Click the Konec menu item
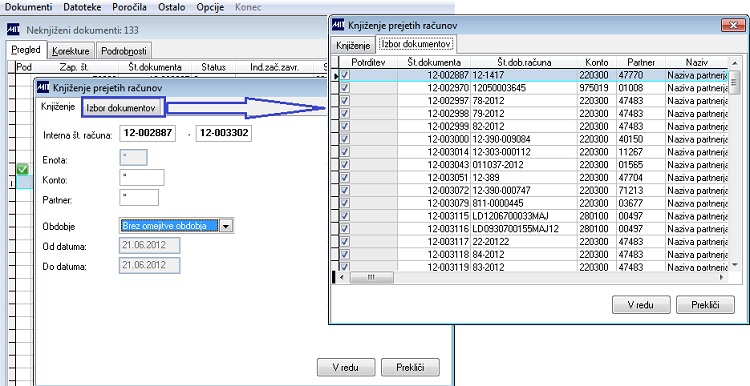750x386 pixels. pyautogui.click(x=248, y=7)
